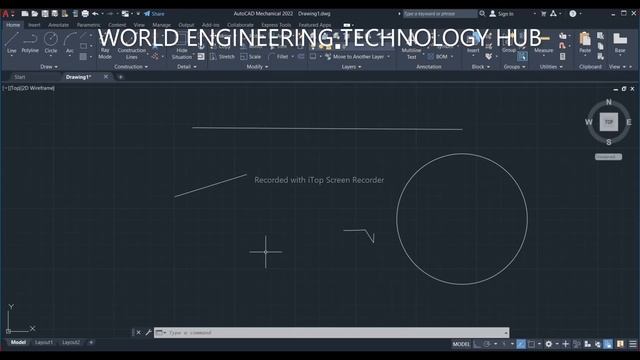Click the Save icon in quick access toolbar
The image size is (640, 360).
45,13
